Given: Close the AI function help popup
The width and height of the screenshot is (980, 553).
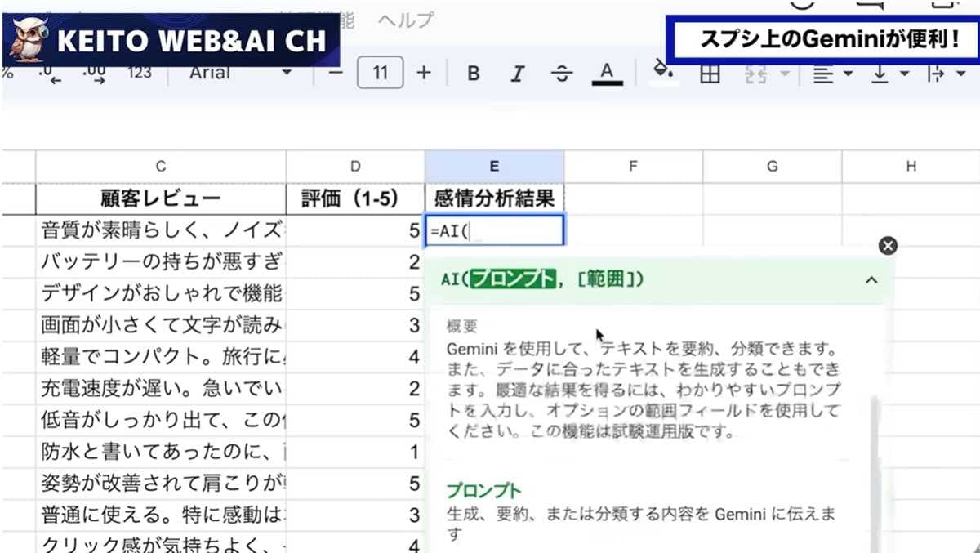Looking at the screenshot, I should 887,245.
